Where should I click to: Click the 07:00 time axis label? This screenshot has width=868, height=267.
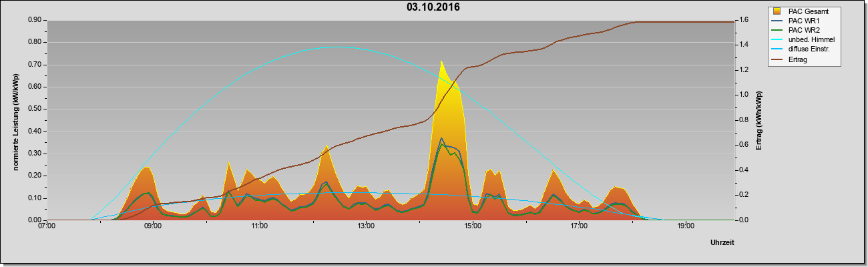click(47, 226)
